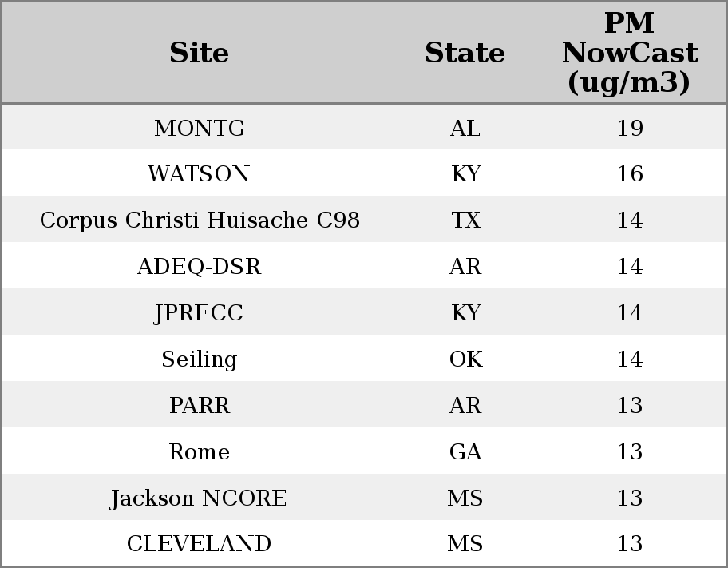The height and width of the screenshot is (568, 728).
Task: Click the State column header
Action: click(x=465, y=53)
